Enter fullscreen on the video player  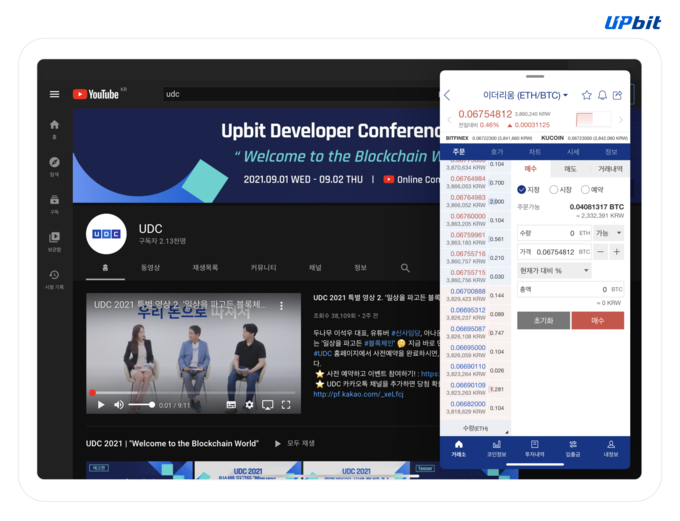(x=286, y=405)
